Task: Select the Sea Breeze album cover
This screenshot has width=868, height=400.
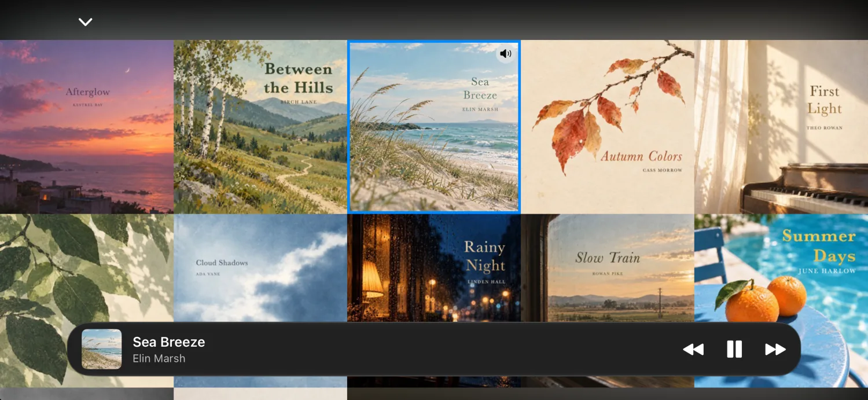Action: 434,127
